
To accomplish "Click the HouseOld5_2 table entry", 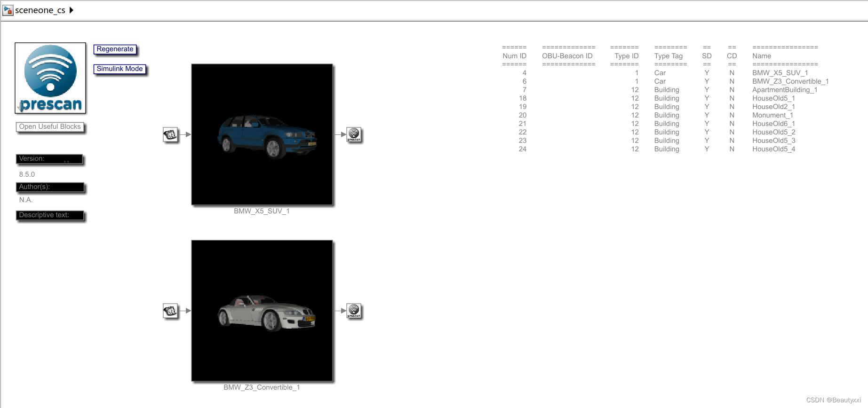I will tap(773, 132).
